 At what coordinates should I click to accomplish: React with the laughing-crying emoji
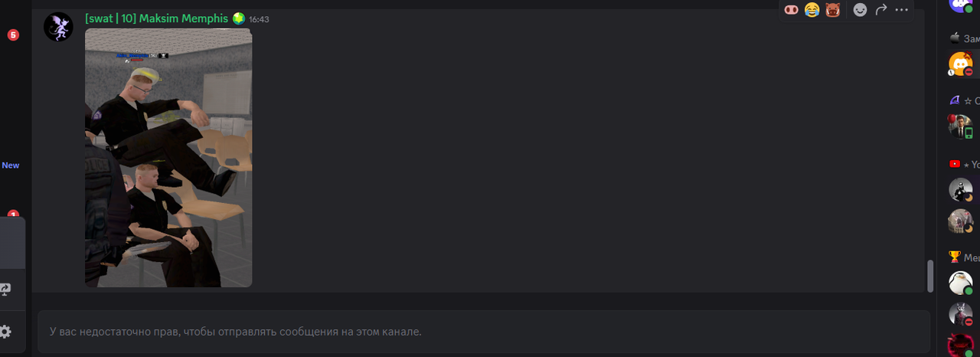tap(812, 9)
